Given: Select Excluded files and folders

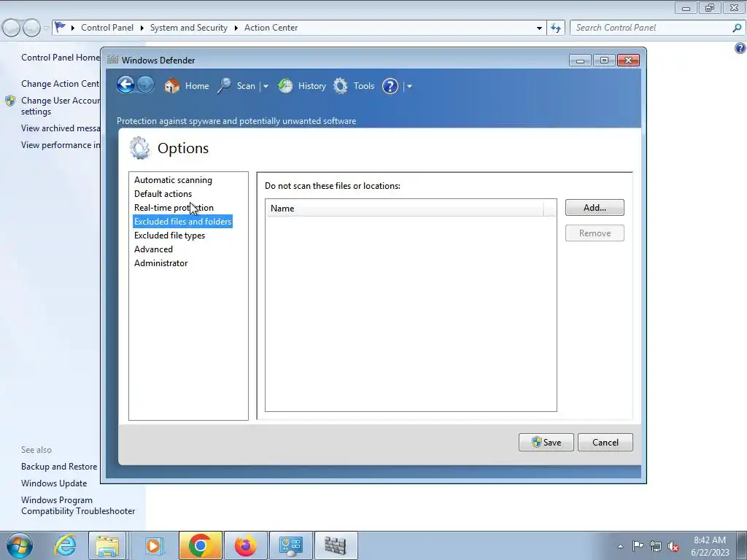Looking at the screenshot, I should (x=182, y=222).
